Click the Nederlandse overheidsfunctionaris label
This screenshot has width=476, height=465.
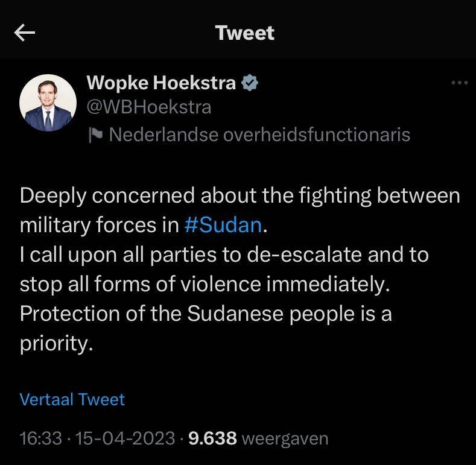tap(259, 134)
